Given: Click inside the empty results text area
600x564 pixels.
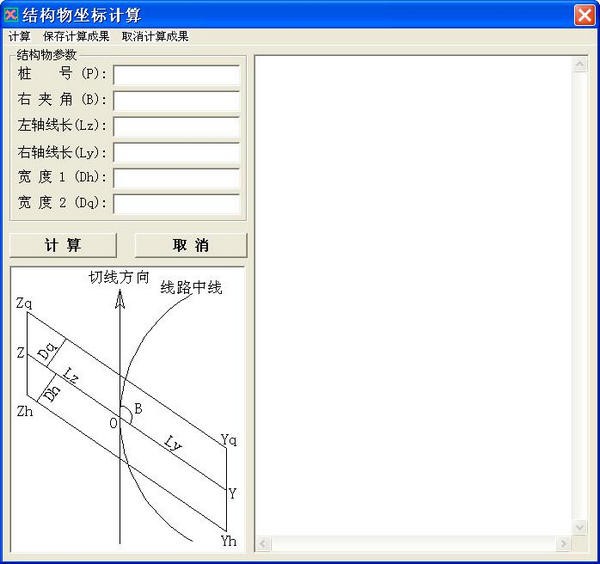Looking at the screenshot, I should 413,296.
